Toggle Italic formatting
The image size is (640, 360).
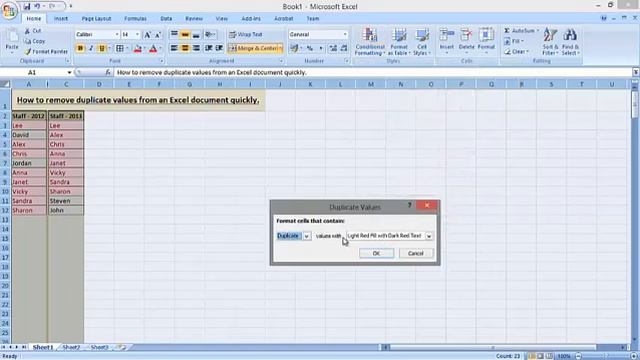[91, 48]
